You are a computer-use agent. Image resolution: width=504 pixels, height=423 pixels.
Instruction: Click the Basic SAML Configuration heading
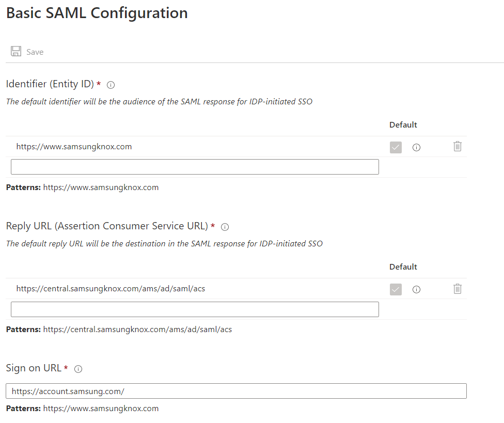(x=97, y=13)
